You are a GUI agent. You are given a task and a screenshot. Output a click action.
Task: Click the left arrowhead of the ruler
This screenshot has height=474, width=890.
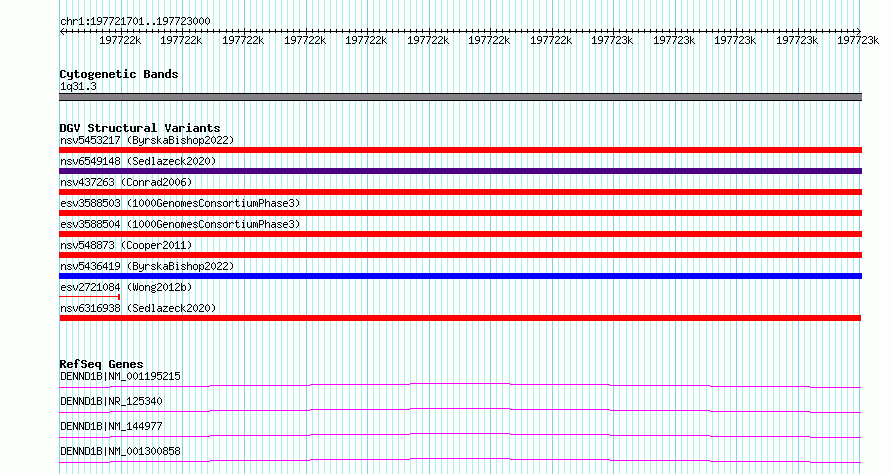62,31
